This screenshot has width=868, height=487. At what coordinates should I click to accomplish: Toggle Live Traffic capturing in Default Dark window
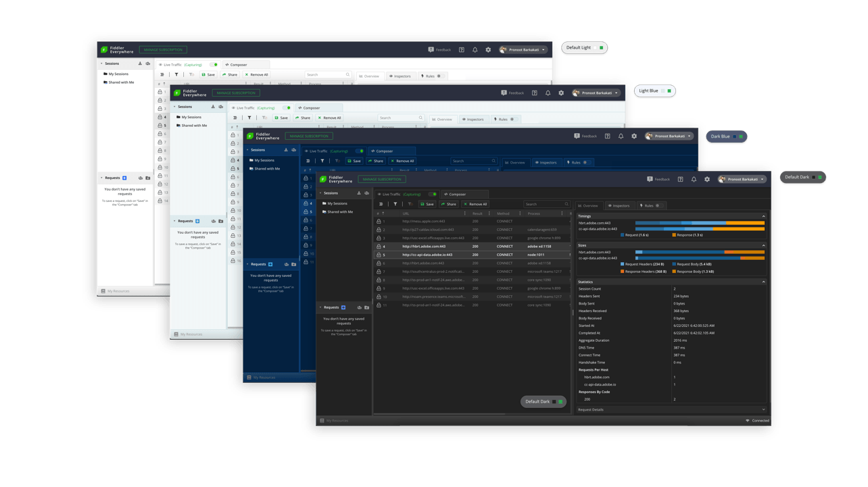(x=432, y=194)
